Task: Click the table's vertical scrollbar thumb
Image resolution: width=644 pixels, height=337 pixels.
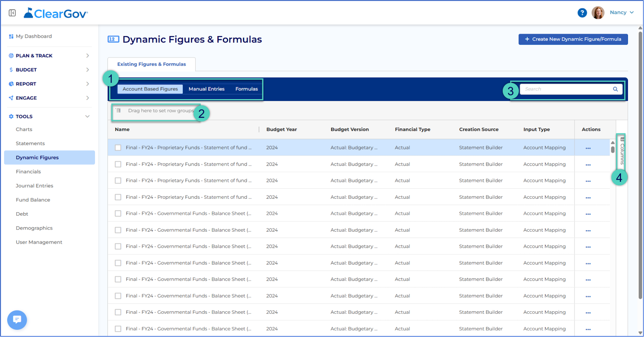Action: point(613,150)
